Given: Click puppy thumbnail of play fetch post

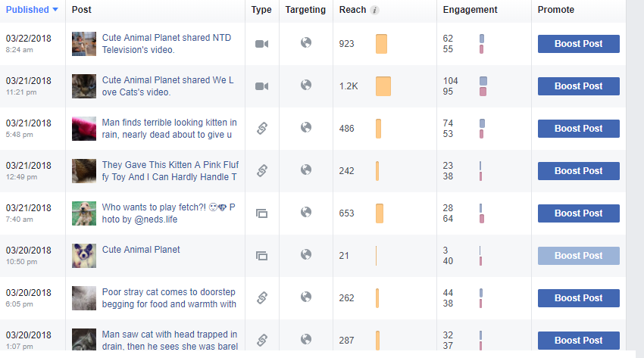Looking at the screenshot, I should pos(84,213).
